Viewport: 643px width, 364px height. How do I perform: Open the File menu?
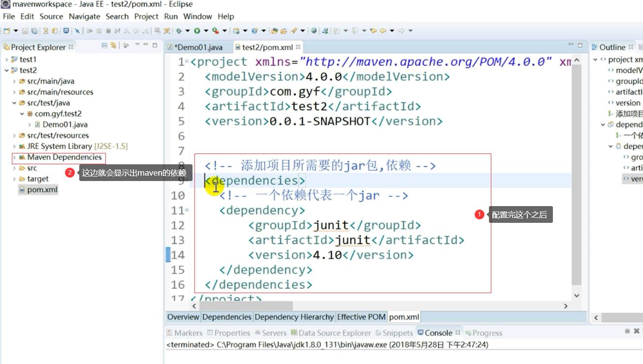pos(9,16)
